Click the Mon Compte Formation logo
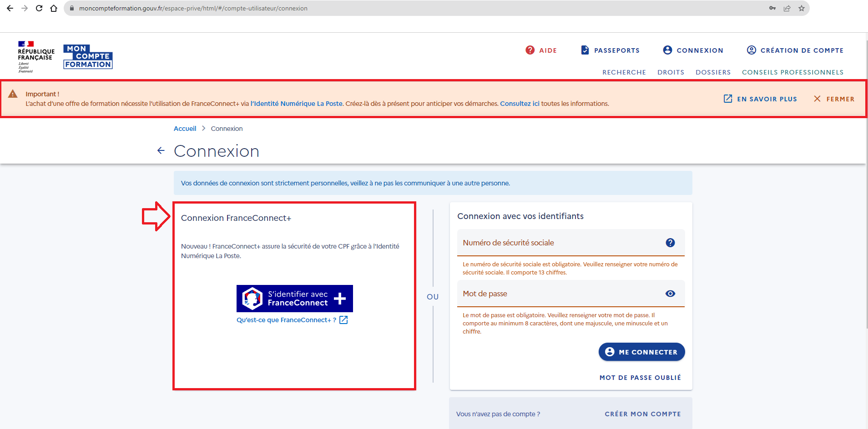 pos(88,57)
